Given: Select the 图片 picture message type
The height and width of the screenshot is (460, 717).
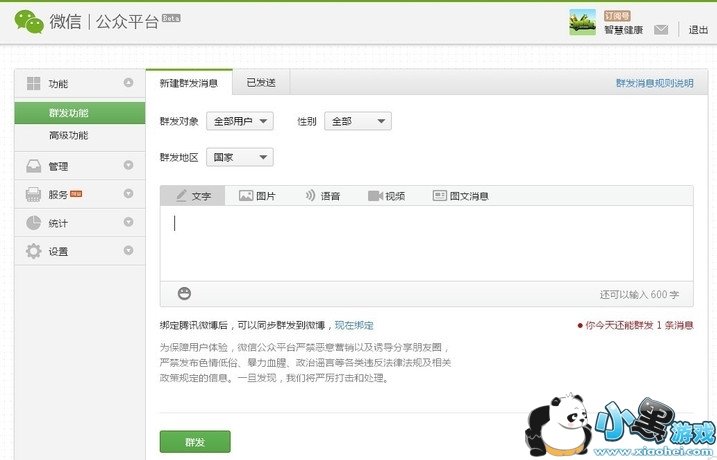Looking at the screenshot, I should click(257, 196).
